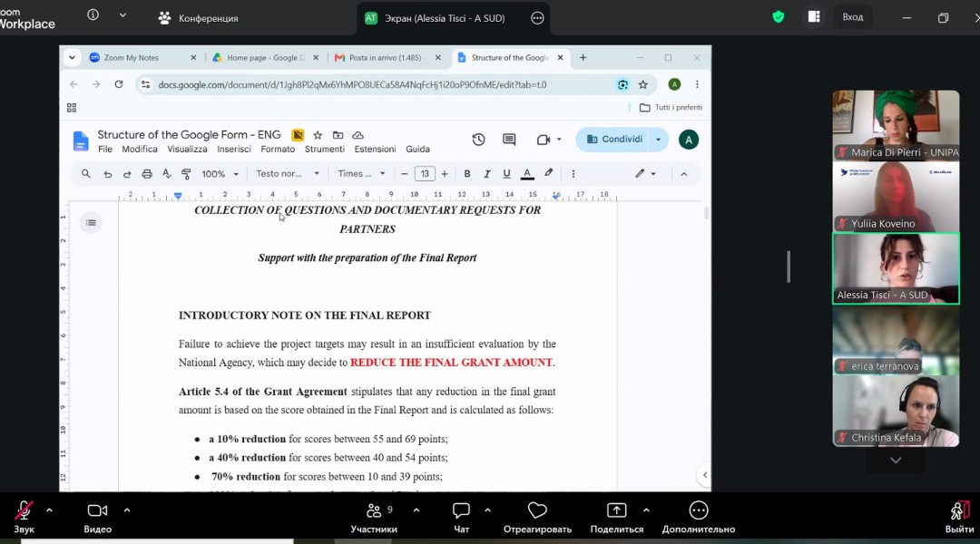
Task: Open the Zoom chat (Чат) icon
Action: pyautogui.click(x=461, y=518)
